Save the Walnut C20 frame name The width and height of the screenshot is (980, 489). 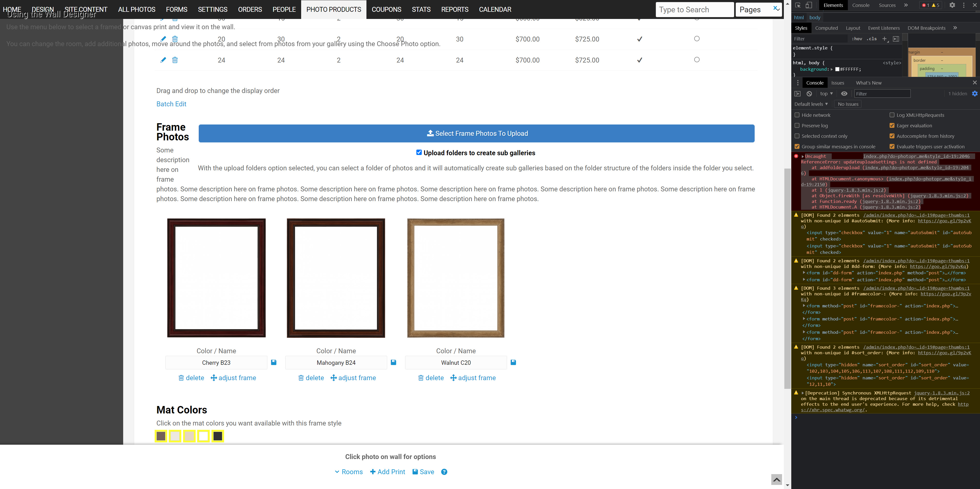tap(513, 362)
